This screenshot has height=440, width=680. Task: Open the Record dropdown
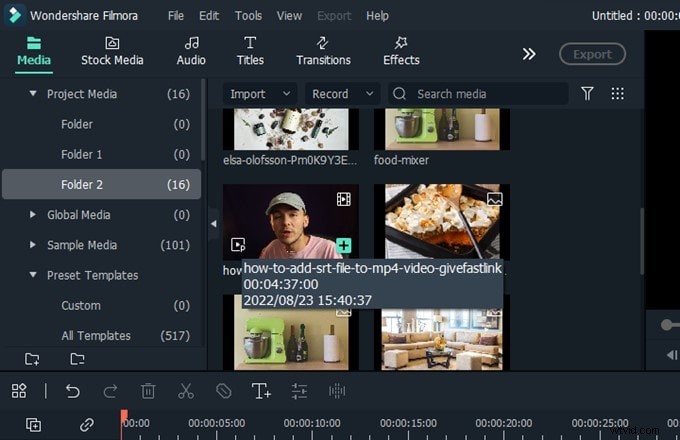point(342,94)
